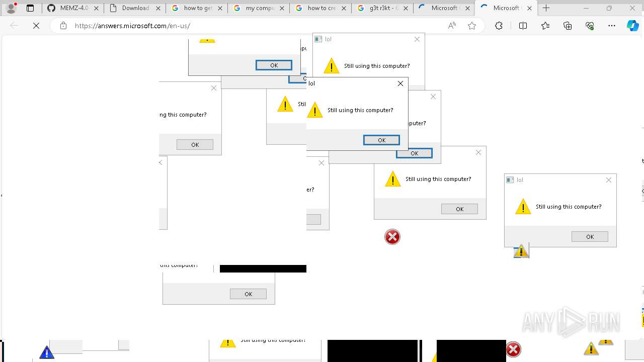Close the topmost lol dialog under the tab bar

point(417,39)
